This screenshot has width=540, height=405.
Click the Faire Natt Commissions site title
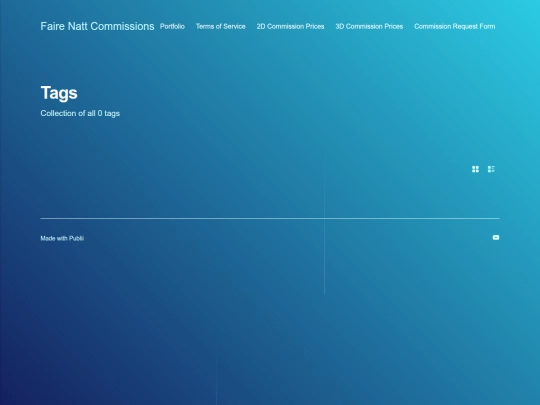97,26
